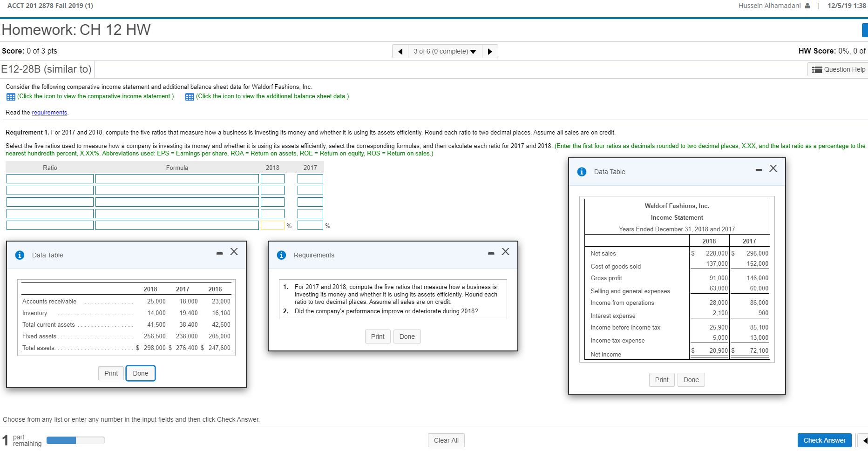Click the info icon on the left Data Table
Image resolution: width=868 pixels, height=451 pixels.
click(x=19, y=255)
